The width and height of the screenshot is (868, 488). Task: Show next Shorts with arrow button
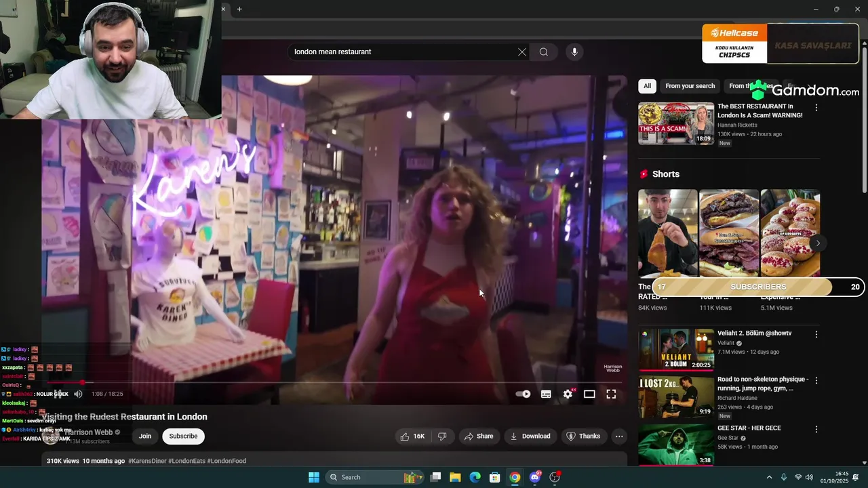click(x=818, y=243)
